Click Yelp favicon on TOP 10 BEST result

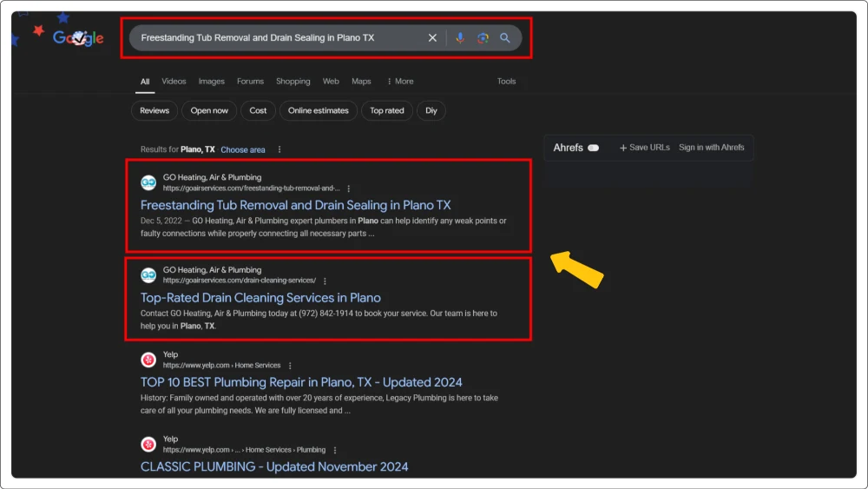click(x=148, y=360)
